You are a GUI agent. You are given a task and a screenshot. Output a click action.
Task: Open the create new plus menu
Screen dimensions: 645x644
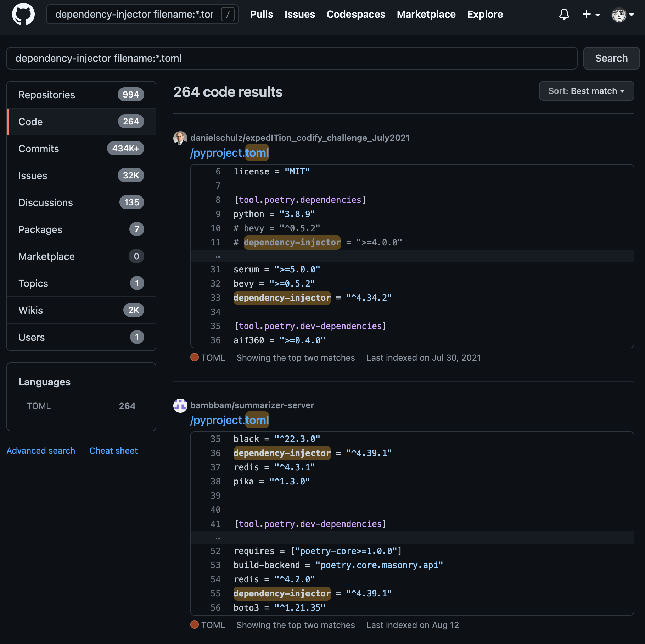(x=591, y=14)
